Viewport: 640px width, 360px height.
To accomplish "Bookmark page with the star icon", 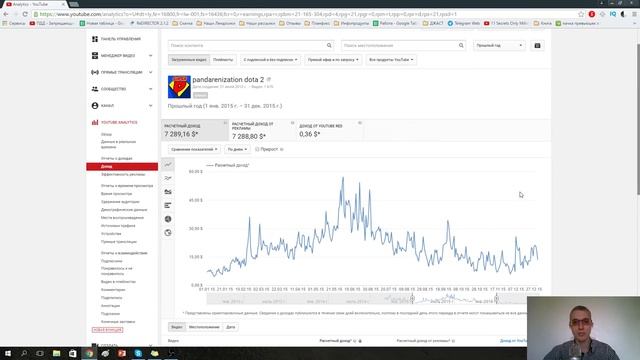I will click(581, 14).
